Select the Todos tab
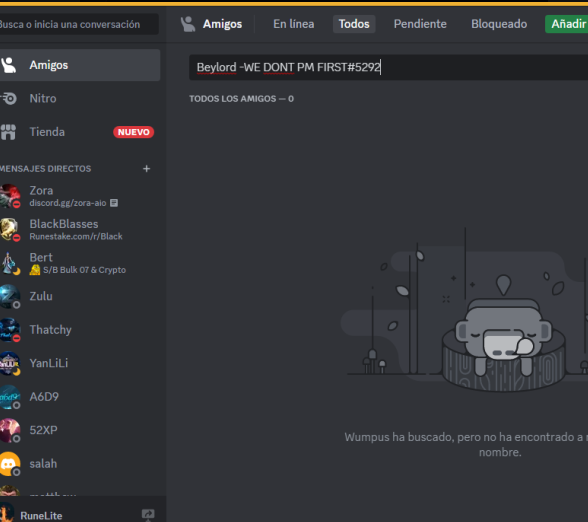The width and height of the screenshot is (588, 522). pos(354,24)
